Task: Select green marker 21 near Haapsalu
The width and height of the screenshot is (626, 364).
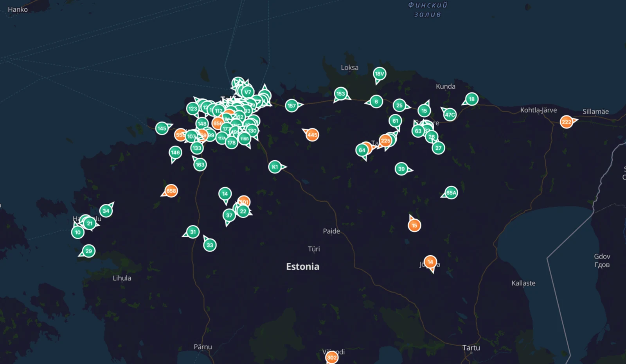Action: (x=90, y=224)
